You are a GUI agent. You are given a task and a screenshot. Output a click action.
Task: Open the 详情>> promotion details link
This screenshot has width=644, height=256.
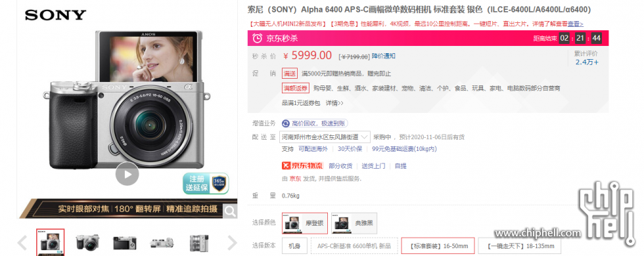click(x=334, y=103)
